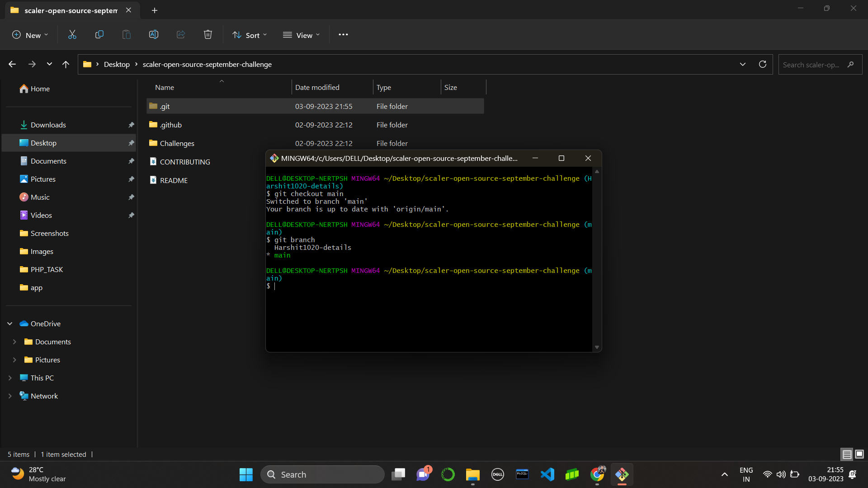Unpin Downloads from quick access
Image resolution: width=868 pixels, height=488 pixels.
click(131, 125)
